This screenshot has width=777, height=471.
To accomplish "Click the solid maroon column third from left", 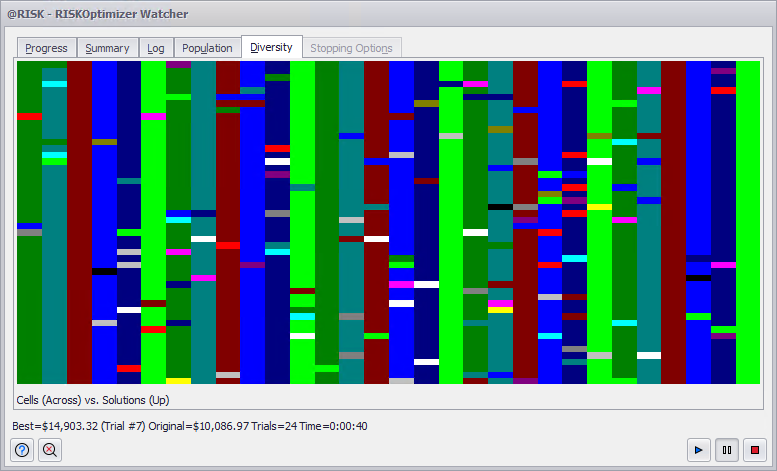I will click(79, 220).
